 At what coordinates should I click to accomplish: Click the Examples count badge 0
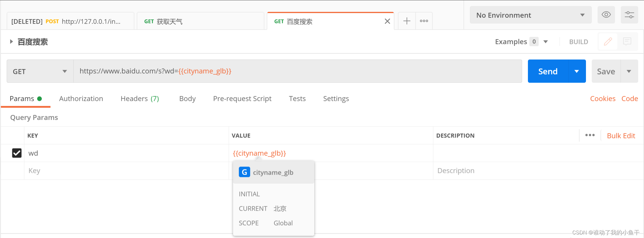click(534, 42)
